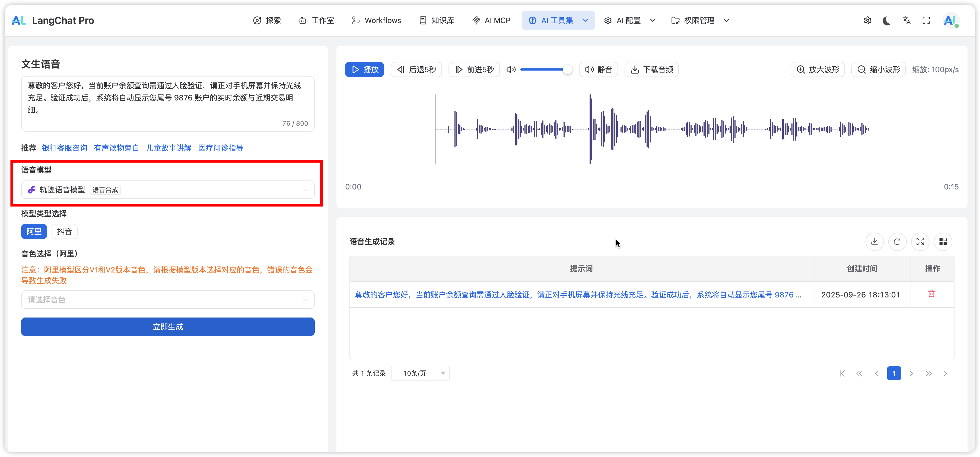This screenshot has height=457, width=980.
Task: Open column settings grid icon
Action: click(x=943, y=242)
